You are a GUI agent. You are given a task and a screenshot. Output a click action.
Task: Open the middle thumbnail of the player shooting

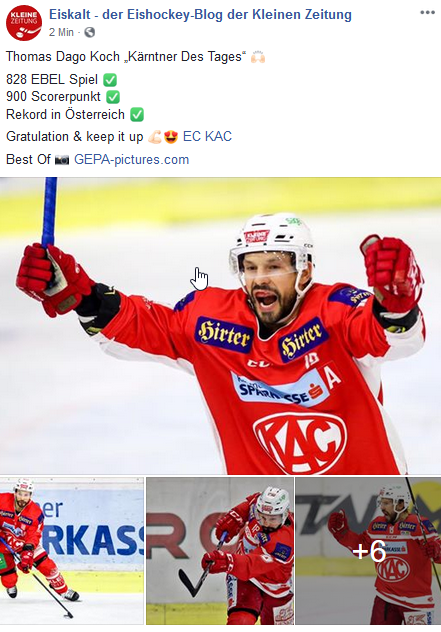220,551
